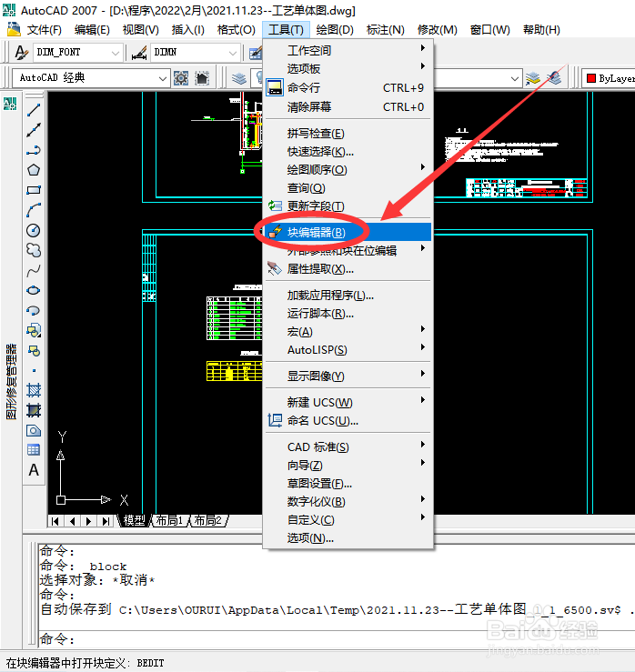This screenshot has width=635, height=672.
Task: Choose 命令行 CTRL+9 menu item
Action: tap(348, 88)
